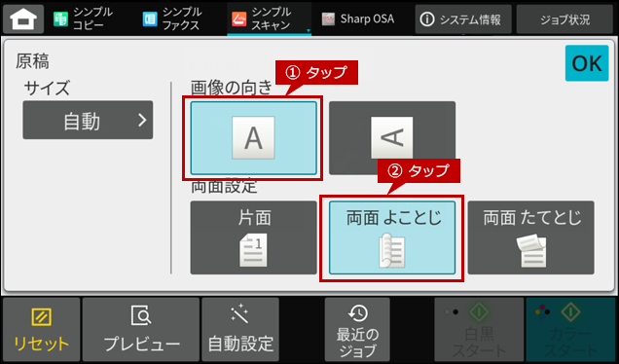Choose 両面 たてとじ duplex option
The width and height of the screenshot is (619, 364).
pyautogui.click(x=531, y=237)
